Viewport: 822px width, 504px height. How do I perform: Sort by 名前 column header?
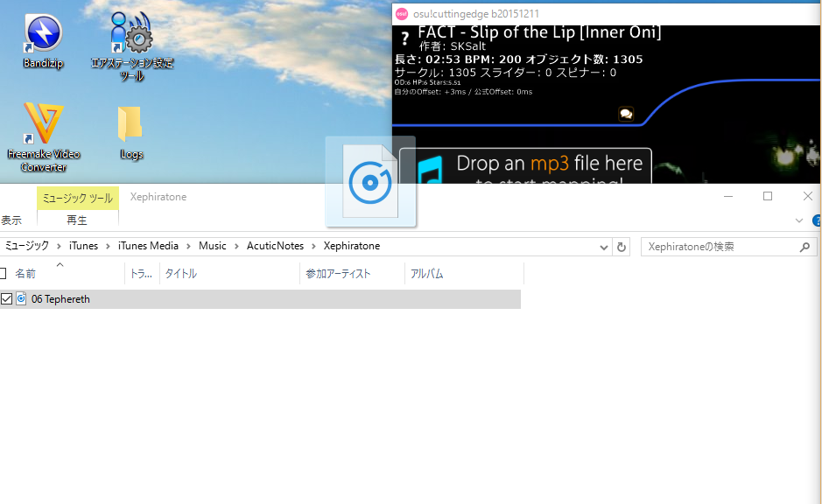click(x=63, y=273)
